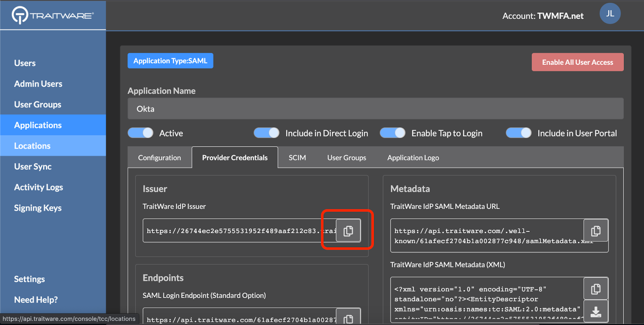Viewport: 644px width, 325px height.
Task: Toggle Enable Tap to Login
Action: [x=392, y=133]
